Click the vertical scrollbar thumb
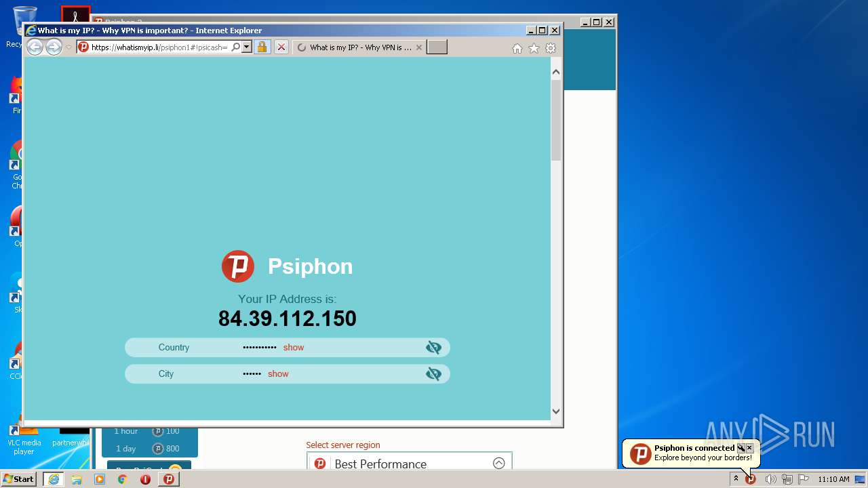Viewport: 868px width, 488px height. (x=556, y=120)
